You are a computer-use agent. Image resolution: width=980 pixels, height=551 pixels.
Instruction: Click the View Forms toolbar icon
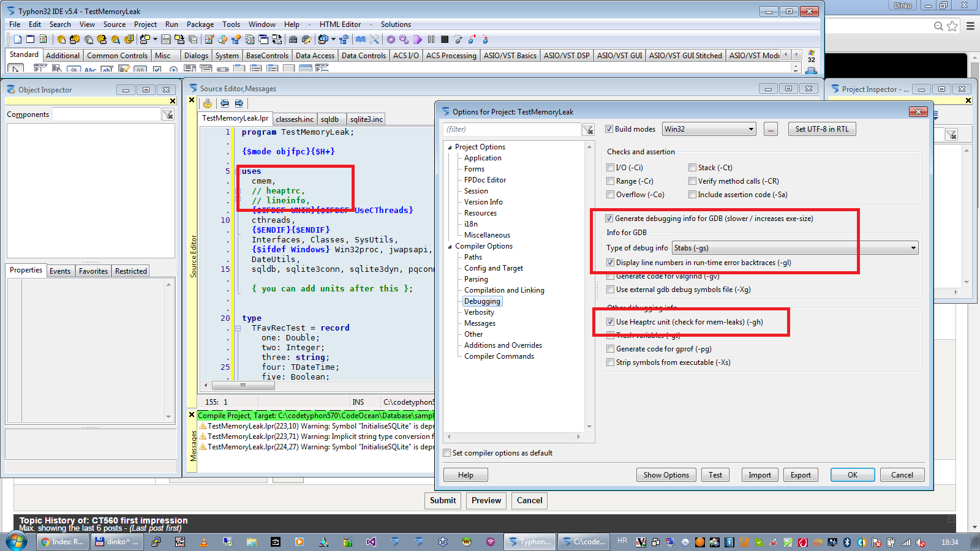[x=263, y=39]
